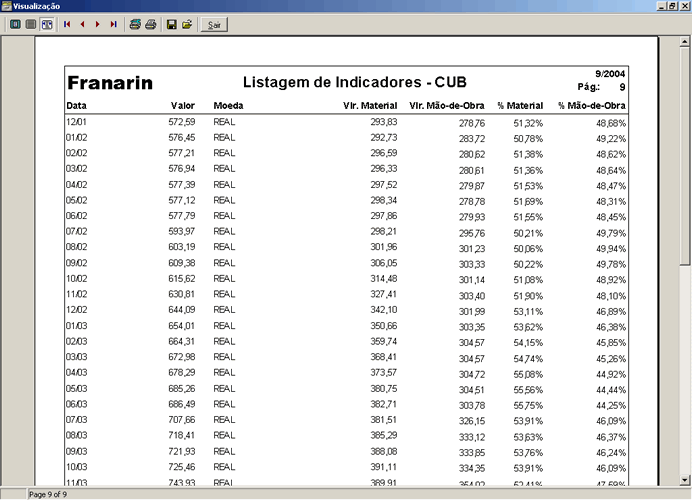
Task: Click the labor value 283,72
Action: tap(471, 139)
